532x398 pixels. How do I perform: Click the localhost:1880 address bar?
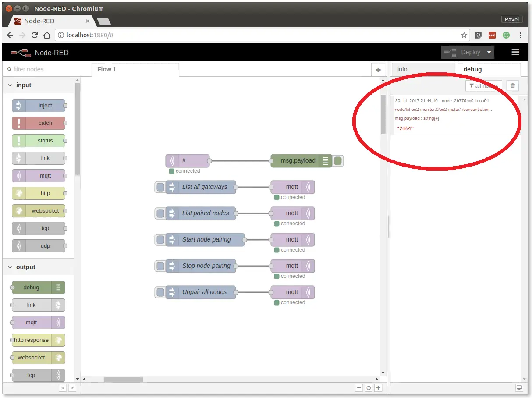262,35
